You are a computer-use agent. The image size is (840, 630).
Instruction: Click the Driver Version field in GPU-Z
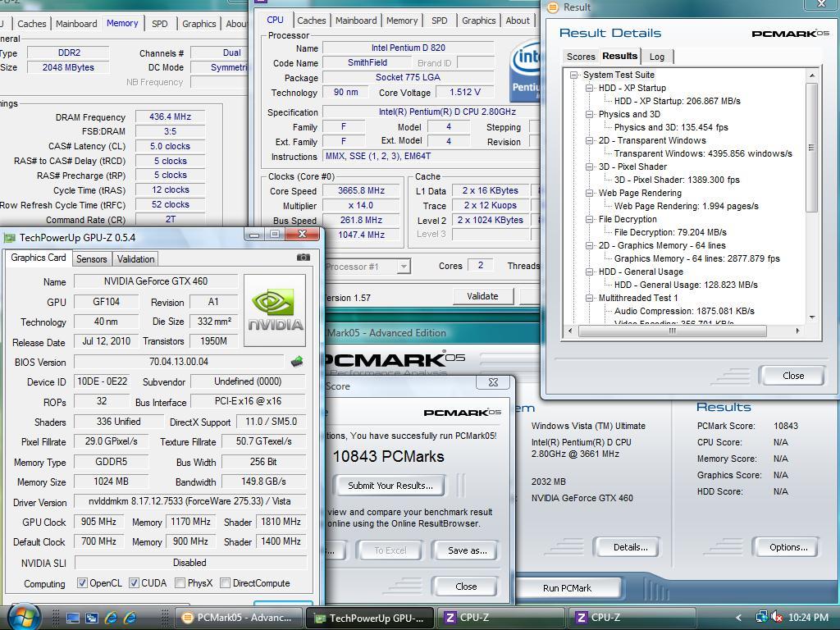pos(189,501)
